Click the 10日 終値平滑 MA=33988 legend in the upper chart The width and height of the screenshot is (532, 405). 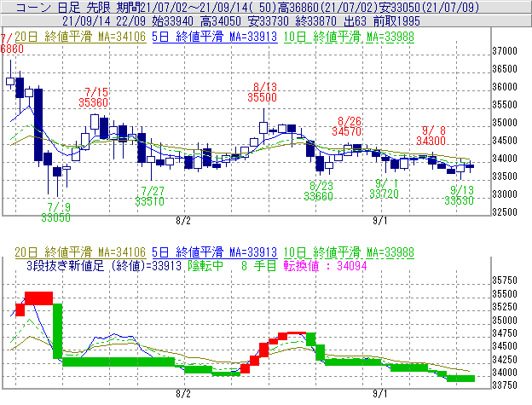[349, 37]
